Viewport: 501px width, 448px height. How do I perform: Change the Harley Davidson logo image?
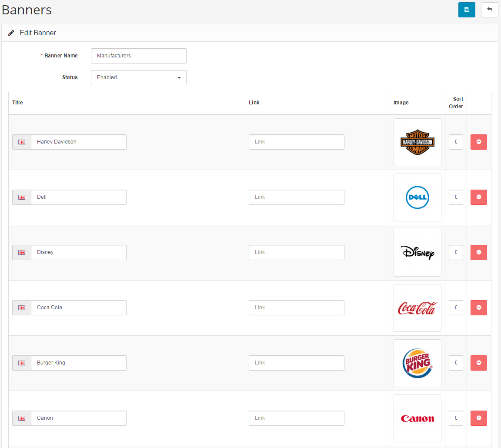coord(417,142)
